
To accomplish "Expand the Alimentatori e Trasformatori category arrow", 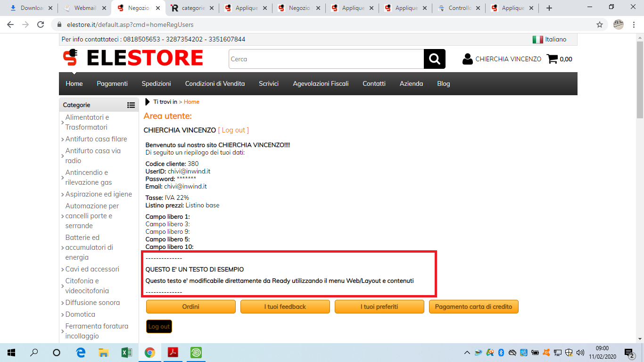I will pyautogui.click(x=63, y=123).
